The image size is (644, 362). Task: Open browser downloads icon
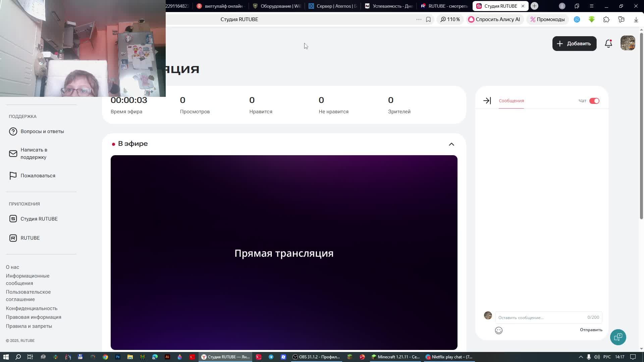636,19
